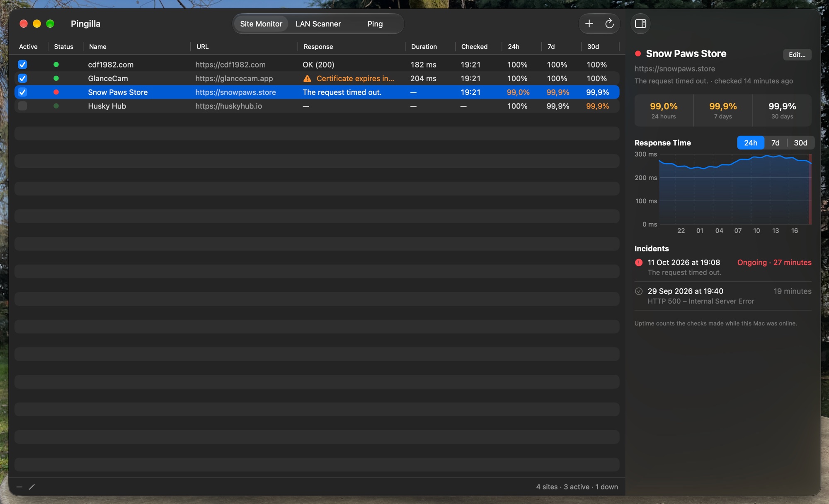Click red status dot for Snow Paws Store row

coord(56,92)
